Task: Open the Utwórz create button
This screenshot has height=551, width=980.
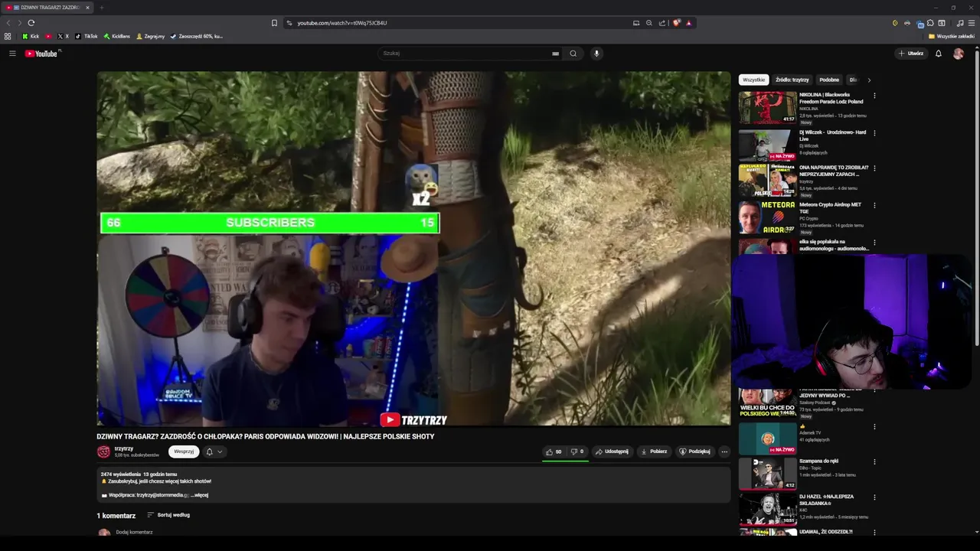Action: [x=911, y=54]
